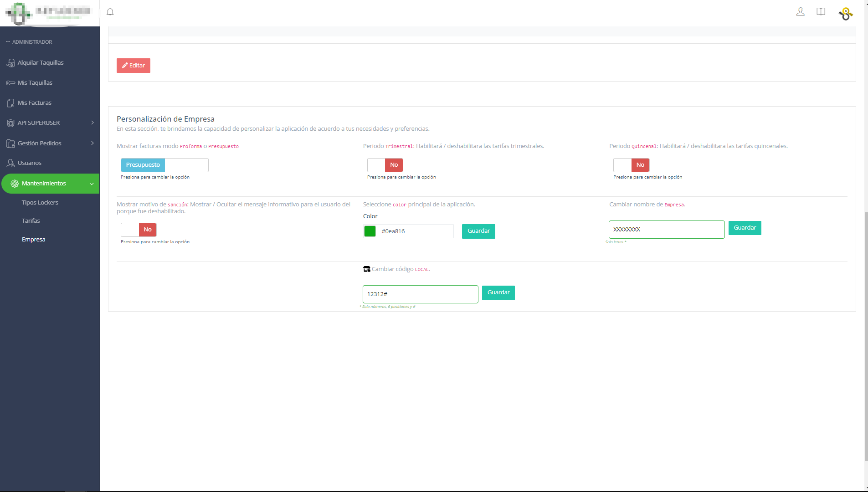868x492 pixels.
Task: Click the notification bell icon
Action: pos(110,12)
